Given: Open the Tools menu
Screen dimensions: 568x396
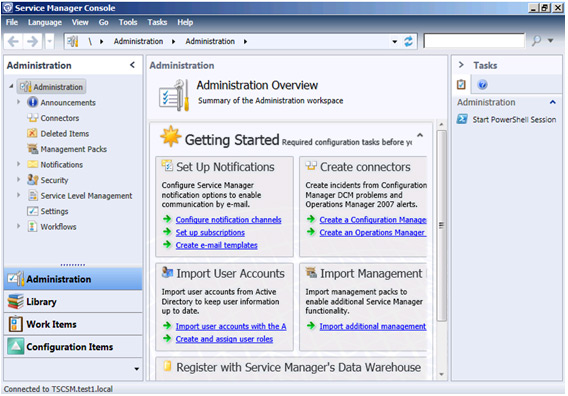Looking at the screenshot, I should point(128,22).
